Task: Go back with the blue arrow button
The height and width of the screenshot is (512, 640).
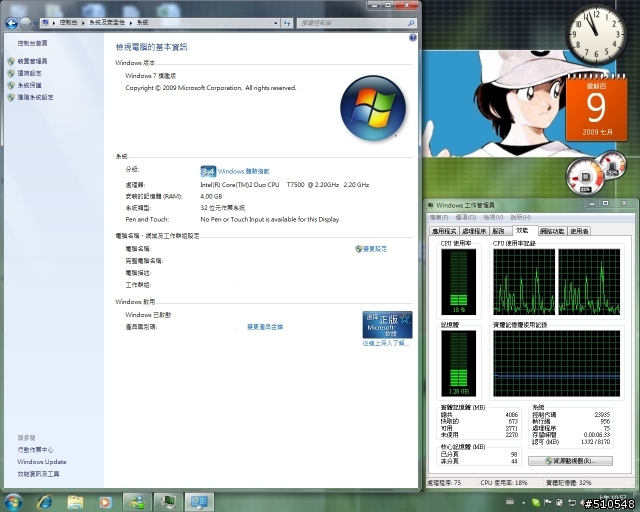Action: 11,23
